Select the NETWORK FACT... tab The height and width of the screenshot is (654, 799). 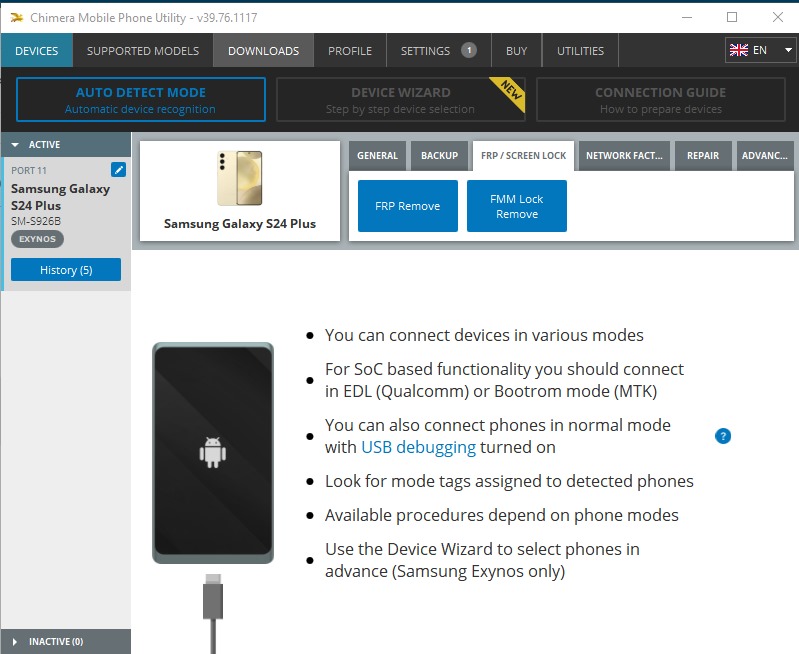coord(624,155)
